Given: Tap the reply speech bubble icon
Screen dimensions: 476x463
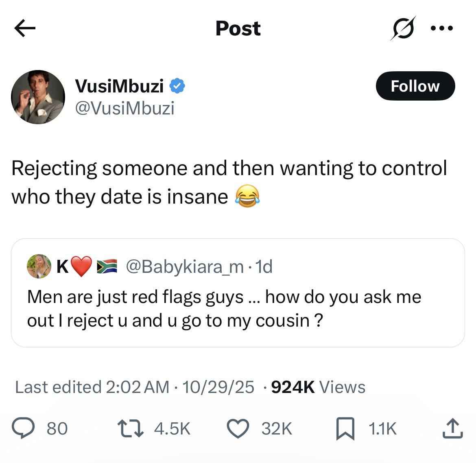Looking at the screenshot, I should click(23, 429).
